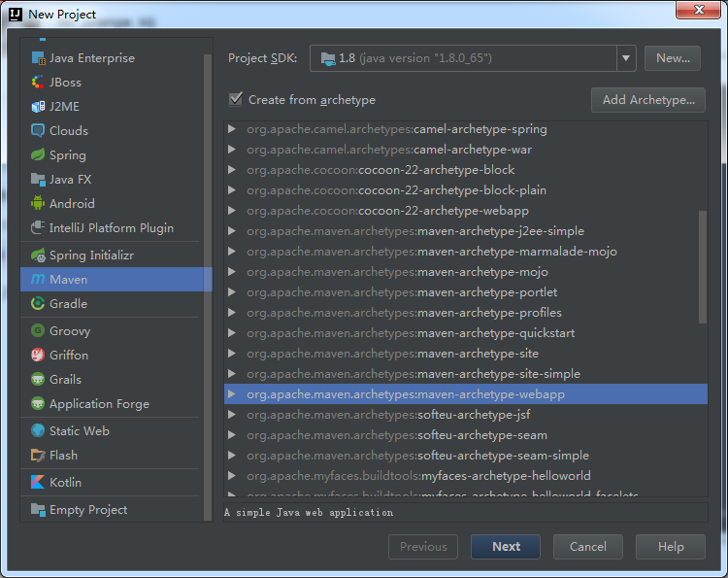This screenshot has height=578, width=728.
Task: Click the Java Enterprise icon
Action: point(38,58)
